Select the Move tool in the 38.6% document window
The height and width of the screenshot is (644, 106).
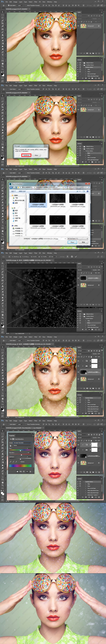(x=3, y=263)
